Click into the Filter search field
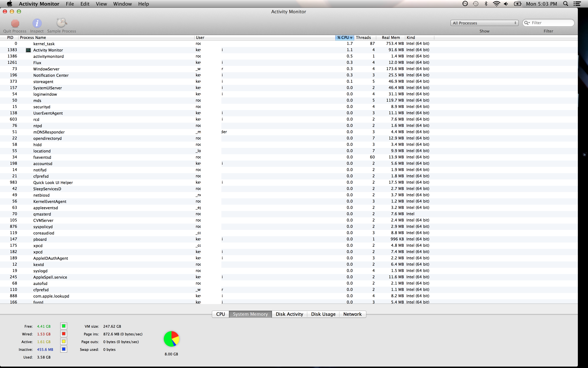Image resolution: width=588 pixels, height=368 pixels. 548,23
